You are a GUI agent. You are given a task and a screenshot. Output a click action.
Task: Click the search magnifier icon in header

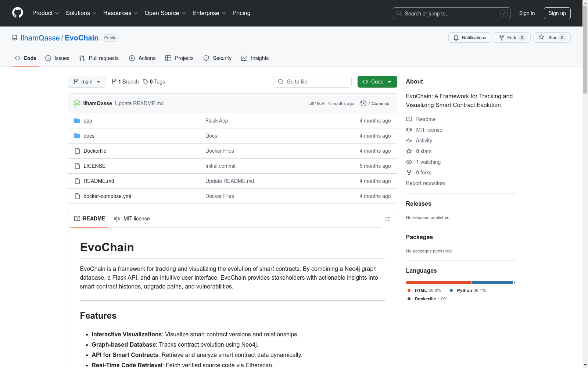(399, 13)
